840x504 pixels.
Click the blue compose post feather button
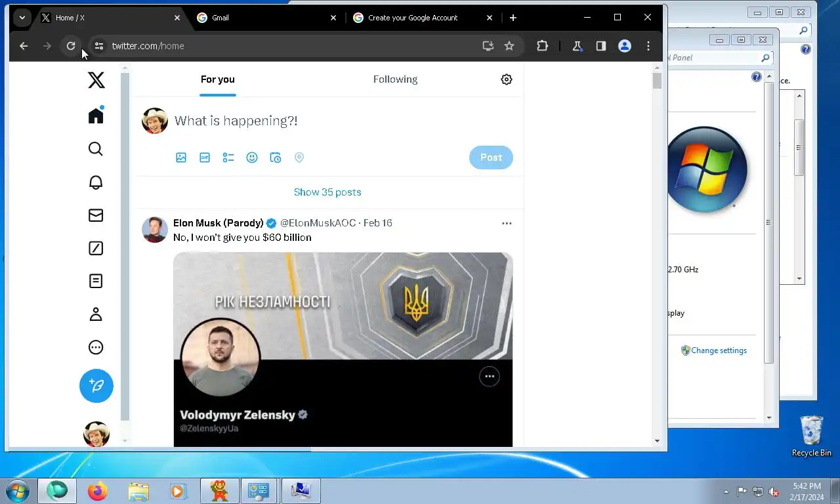pyautogui.click(x=96, y=386)
